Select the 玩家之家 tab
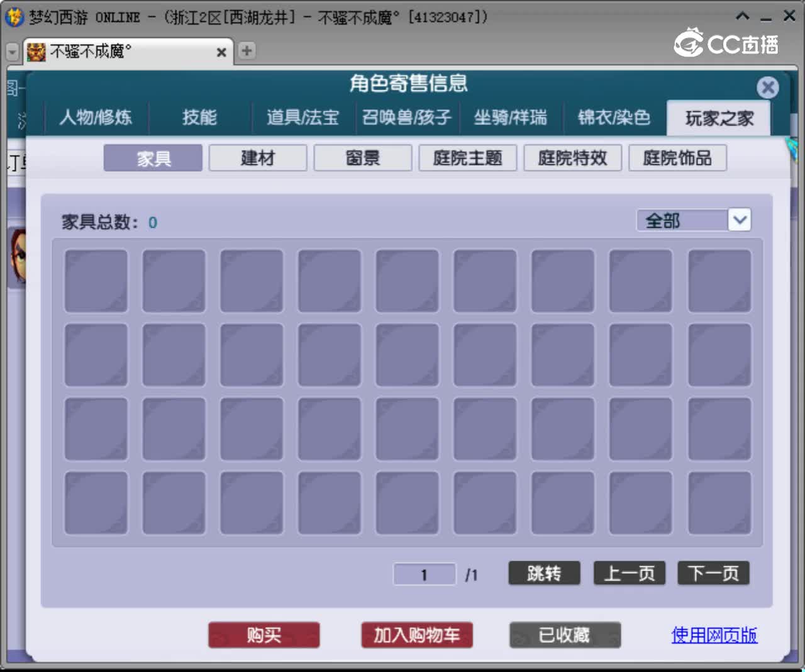Image resolution: width=805 pixels, height=672 pixels. point(719,118)
